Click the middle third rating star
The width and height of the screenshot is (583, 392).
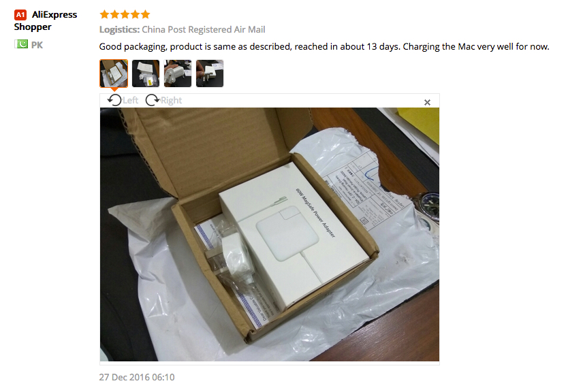point(125,14)
